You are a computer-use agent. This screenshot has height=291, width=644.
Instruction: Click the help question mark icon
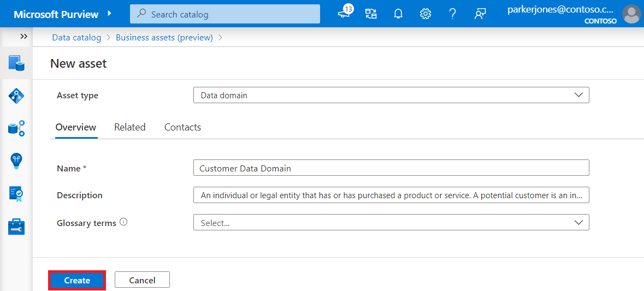[452, 14]
